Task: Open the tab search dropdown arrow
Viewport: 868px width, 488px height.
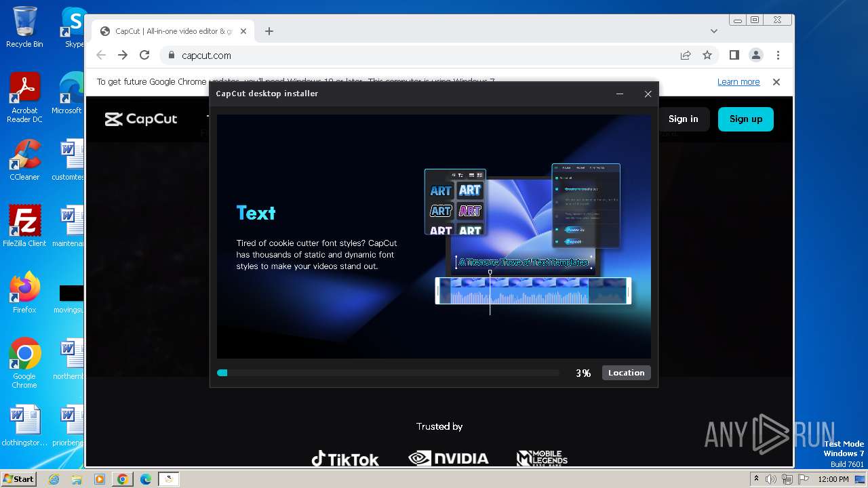Action: click(713, 31)
